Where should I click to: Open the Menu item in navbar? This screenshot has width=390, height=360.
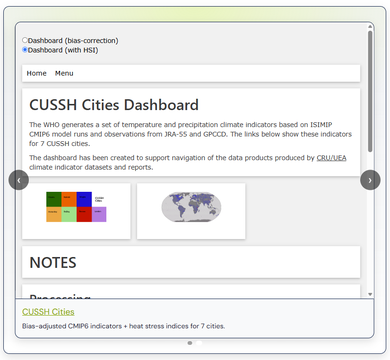tap(64, 73)
